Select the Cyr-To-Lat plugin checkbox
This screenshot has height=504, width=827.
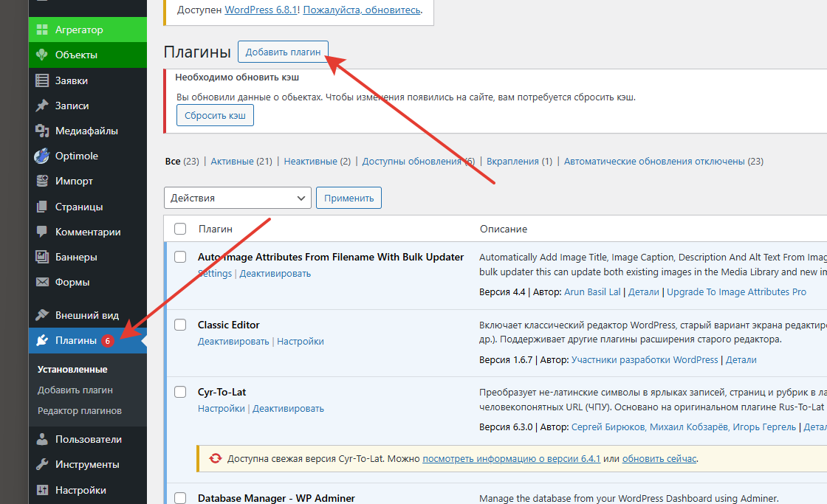pos(180,392)
